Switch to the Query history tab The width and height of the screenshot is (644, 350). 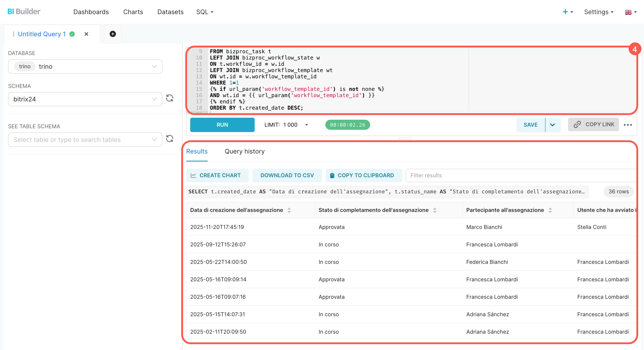[244, 151]
